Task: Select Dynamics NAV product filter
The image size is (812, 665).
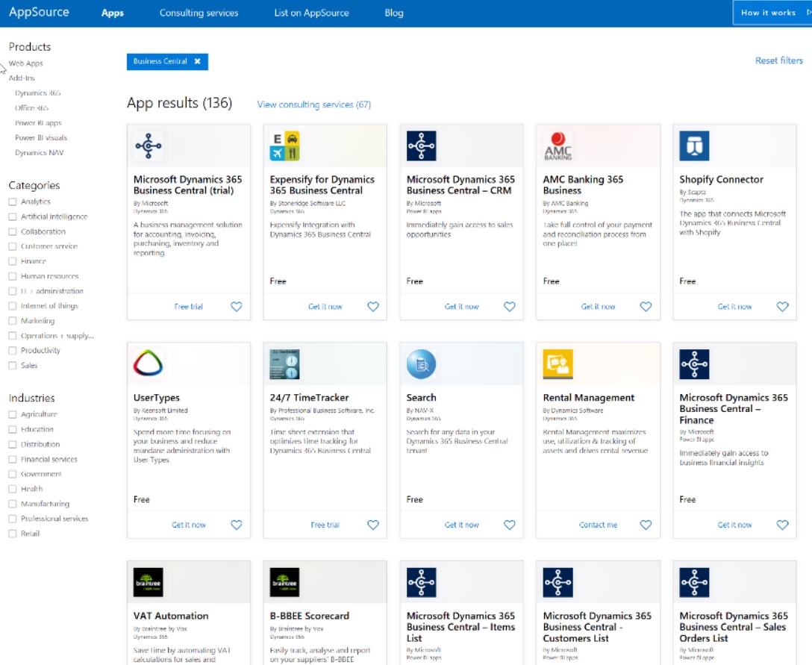Action: click(40, 153)
